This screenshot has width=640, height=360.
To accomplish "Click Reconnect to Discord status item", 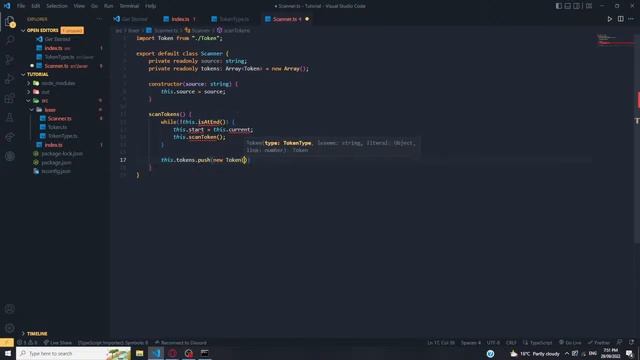I will [x=180, y=342].
